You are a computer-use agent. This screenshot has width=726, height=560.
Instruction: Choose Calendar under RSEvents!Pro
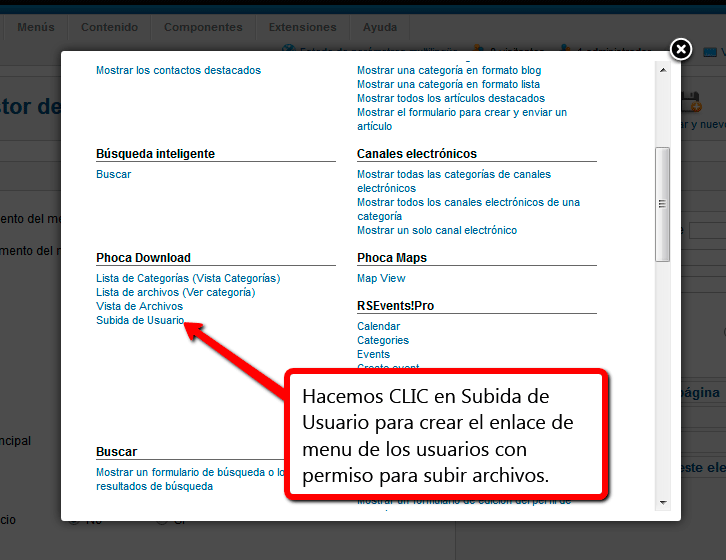[378, 326]
